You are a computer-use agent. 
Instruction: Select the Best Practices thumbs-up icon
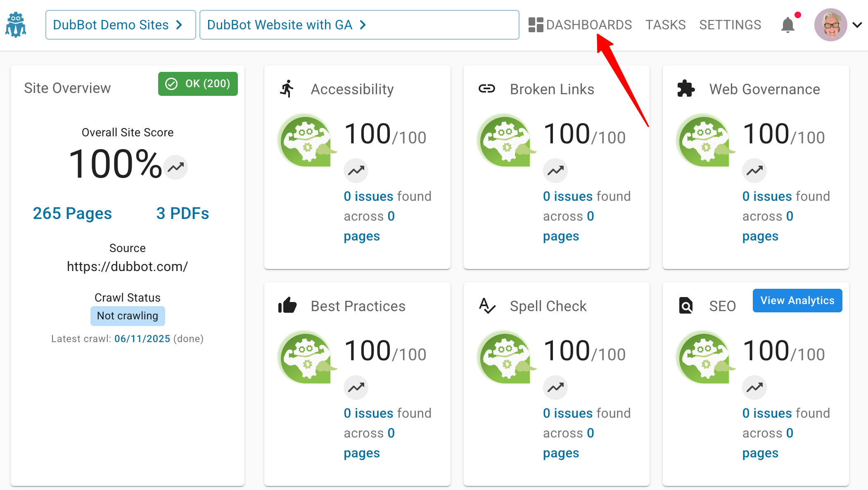point(287,305)
